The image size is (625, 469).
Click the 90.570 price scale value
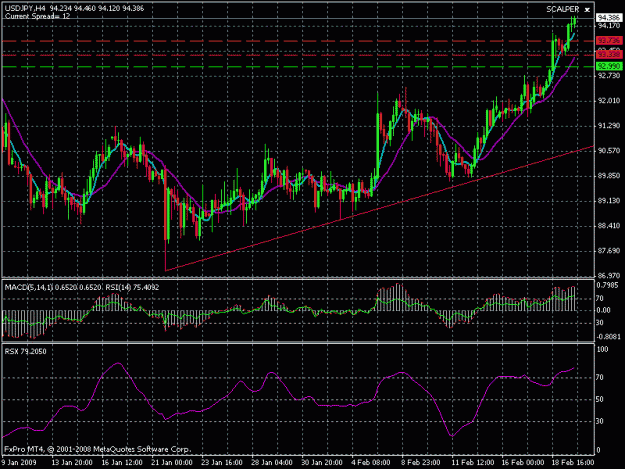click(609, 151)
